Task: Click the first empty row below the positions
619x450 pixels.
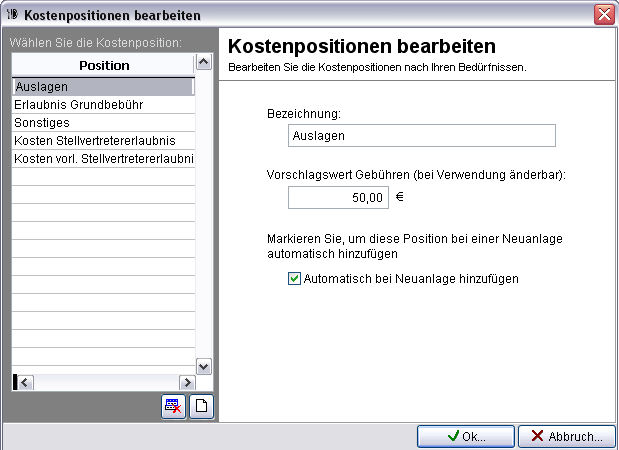Action: [x=103, y=177]
